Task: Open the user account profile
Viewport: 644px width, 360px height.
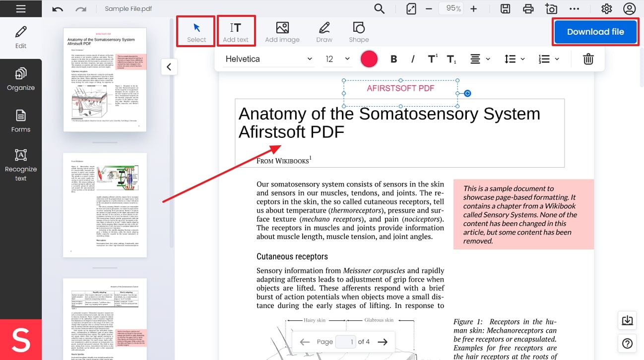Action: pos(629,8)
